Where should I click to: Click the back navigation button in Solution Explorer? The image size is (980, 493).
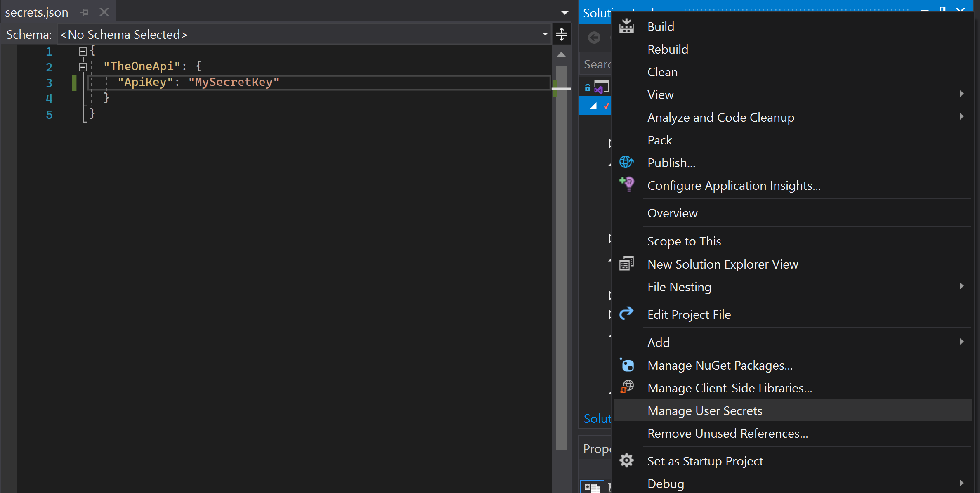[x=594, y=38]
